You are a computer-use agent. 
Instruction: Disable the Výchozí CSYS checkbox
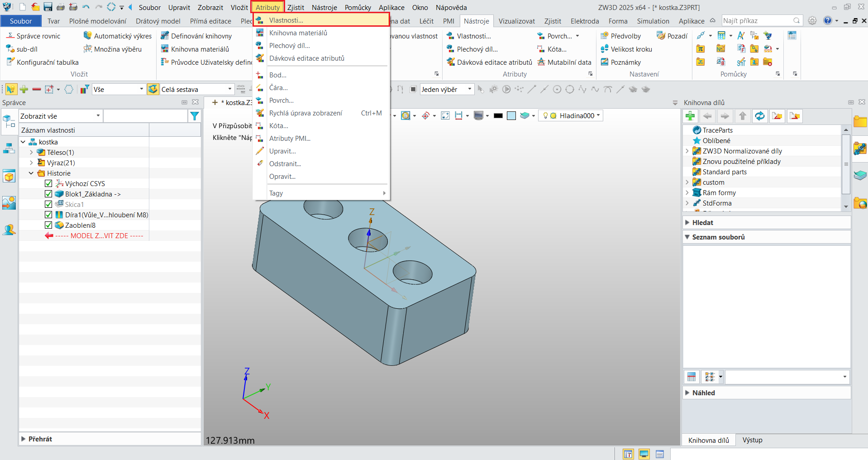[48, 183]
